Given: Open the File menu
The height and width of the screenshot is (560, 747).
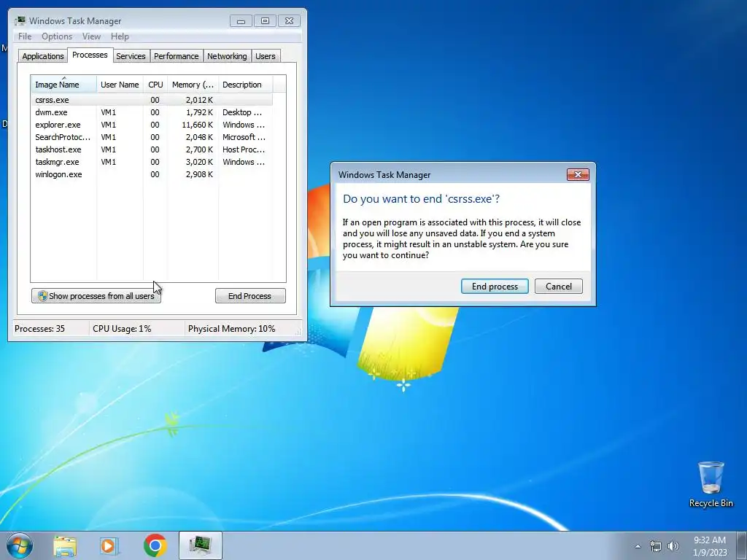Looking at the screenshot, I should [x=25, y=36].
